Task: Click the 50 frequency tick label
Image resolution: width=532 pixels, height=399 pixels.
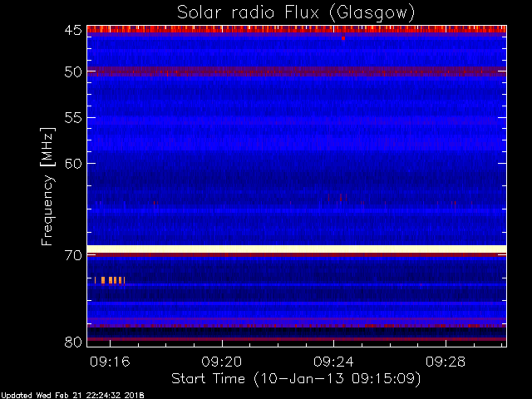Action: tap(73, 72)
